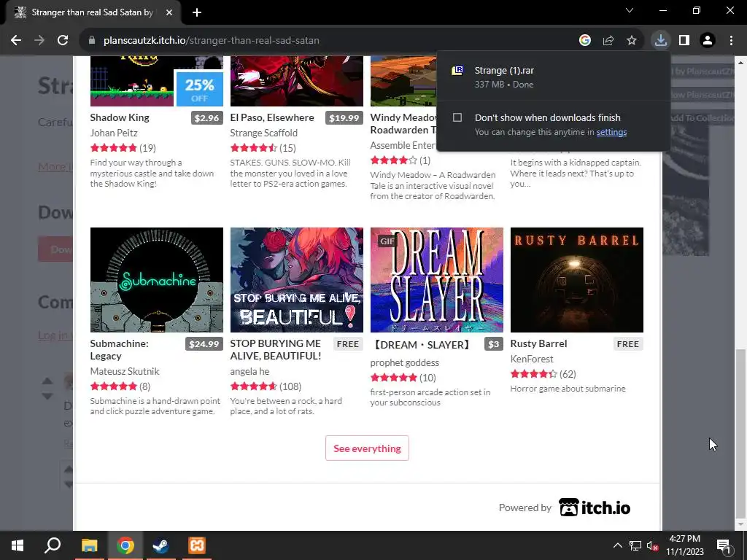Reload the page with the refresh icon
Image resolution: width=747 pixels, height=560 pixels.
63,41
